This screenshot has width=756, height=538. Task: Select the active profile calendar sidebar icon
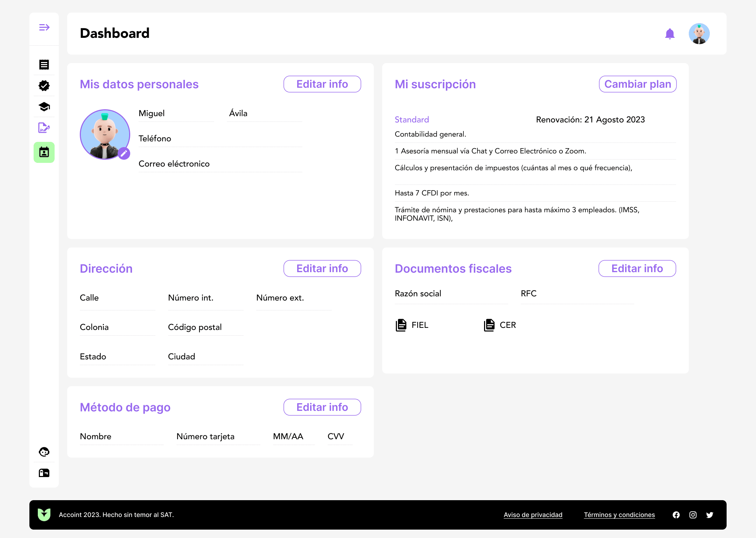pos(44,152)
